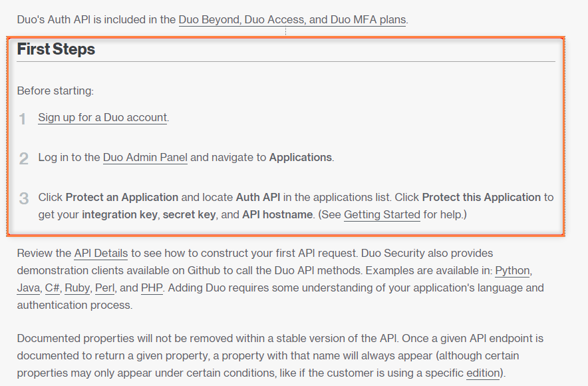Click the step number 3 marker
The height and width of the screenshot is (386, 588).
click(x=23, y=198)
